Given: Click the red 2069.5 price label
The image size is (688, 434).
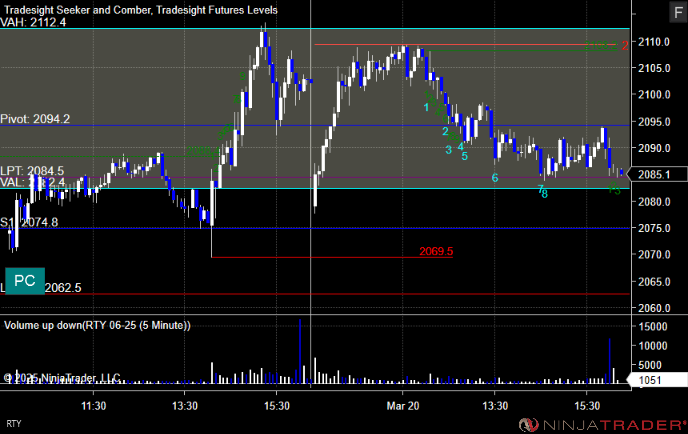Looking at the screenshot, I should [x=436, y=251].
